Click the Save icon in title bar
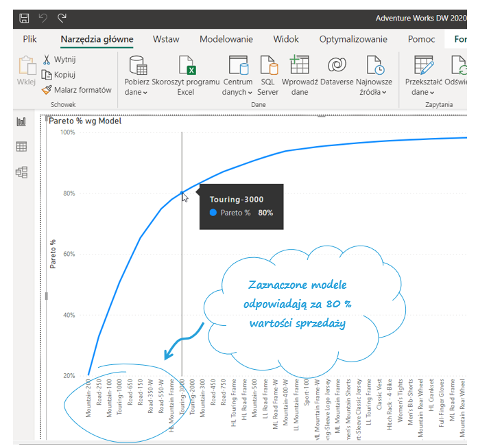Viewport: 478px width, 448px height. (x=25, y=17)
